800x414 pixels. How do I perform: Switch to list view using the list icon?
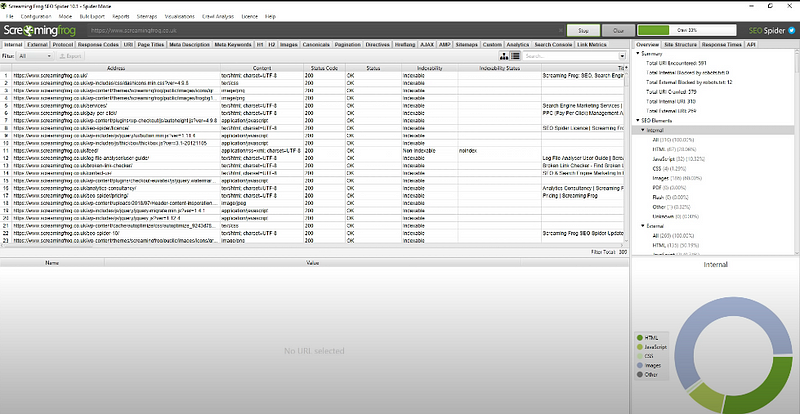coord(515,56)
